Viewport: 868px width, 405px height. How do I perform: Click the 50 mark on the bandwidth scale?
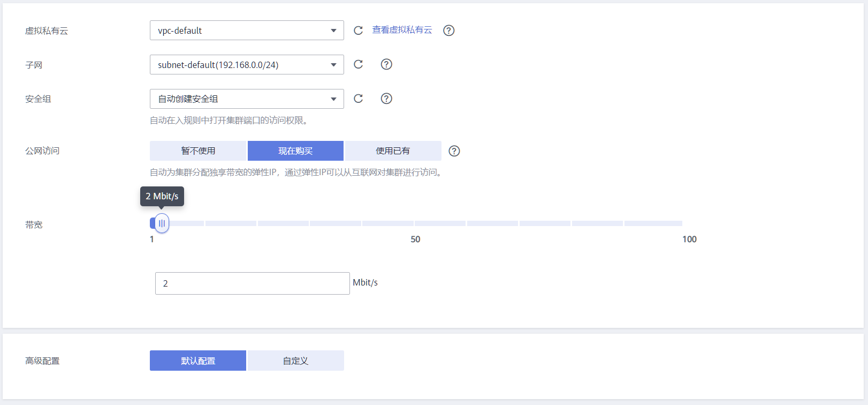[x=415, y=239]
